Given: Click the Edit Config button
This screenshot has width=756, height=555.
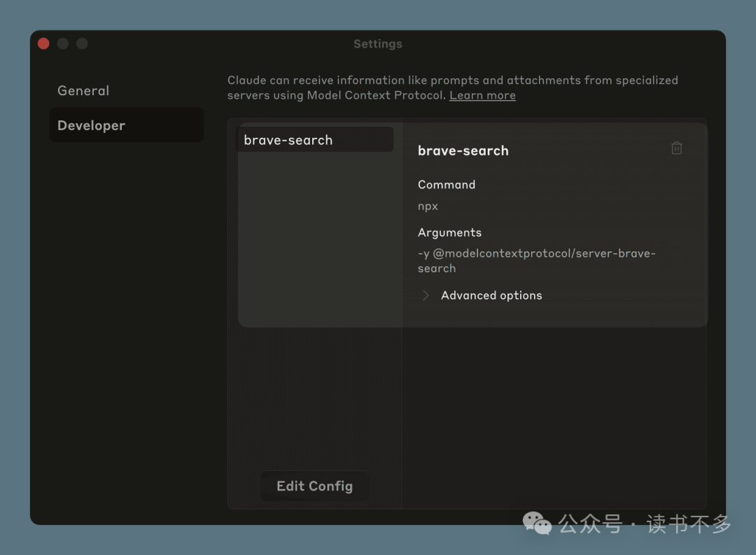Looking at the screenshot, I should (x=314, y=486).
